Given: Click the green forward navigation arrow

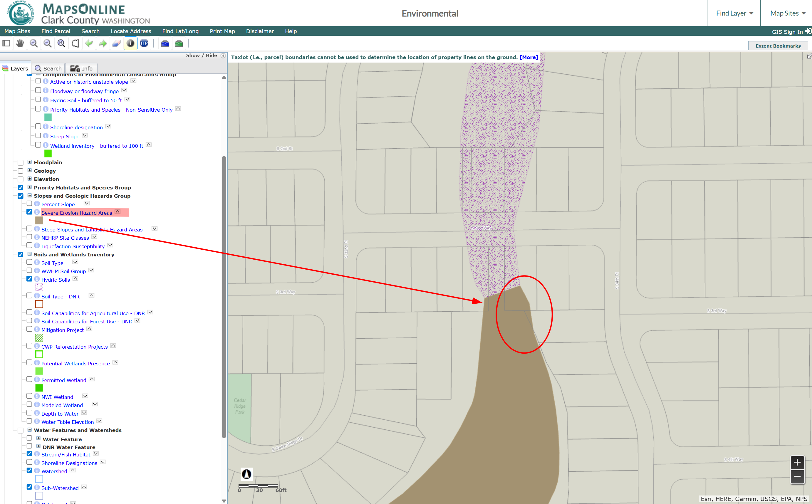Looking at the screenshot, I should tap(102, 43).
